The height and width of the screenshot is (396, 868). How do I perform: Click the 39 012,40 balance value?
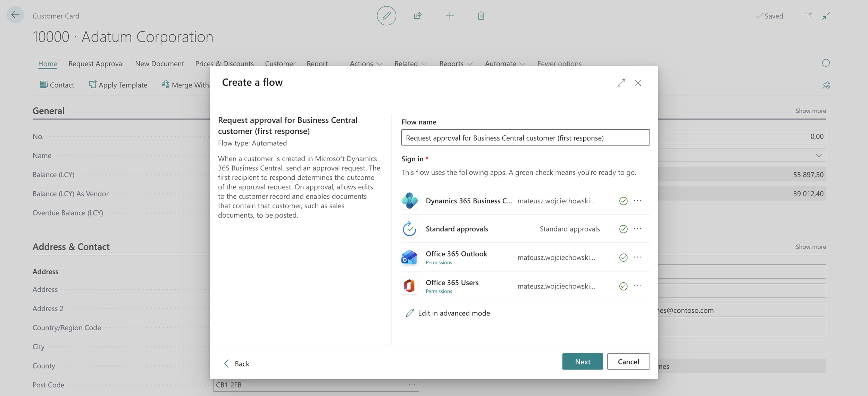coord(808,194)
